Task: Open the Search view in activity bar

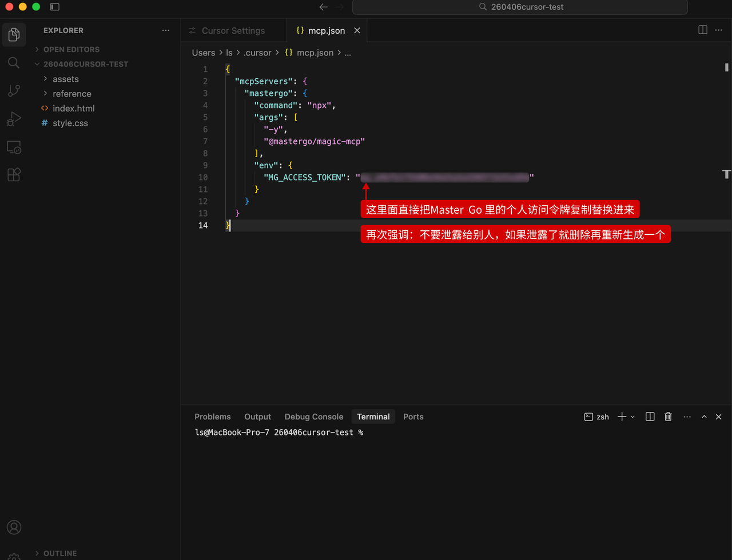Action: [x=14, y=62]
